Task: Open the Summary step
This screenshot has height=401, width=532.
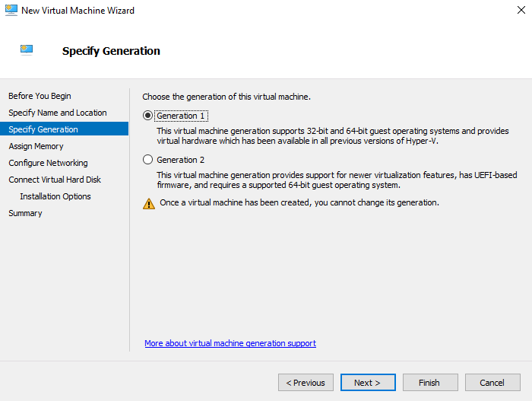Action: point(25,213)
